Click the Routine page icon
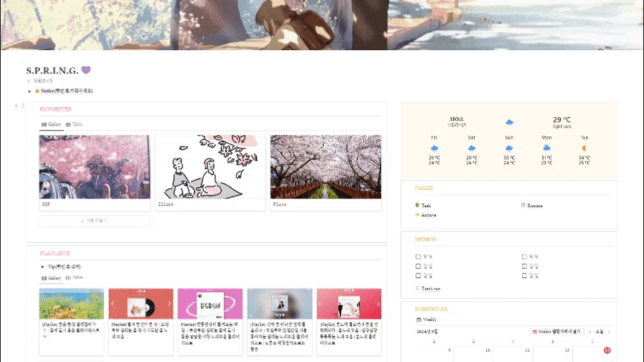 point(523,205)
